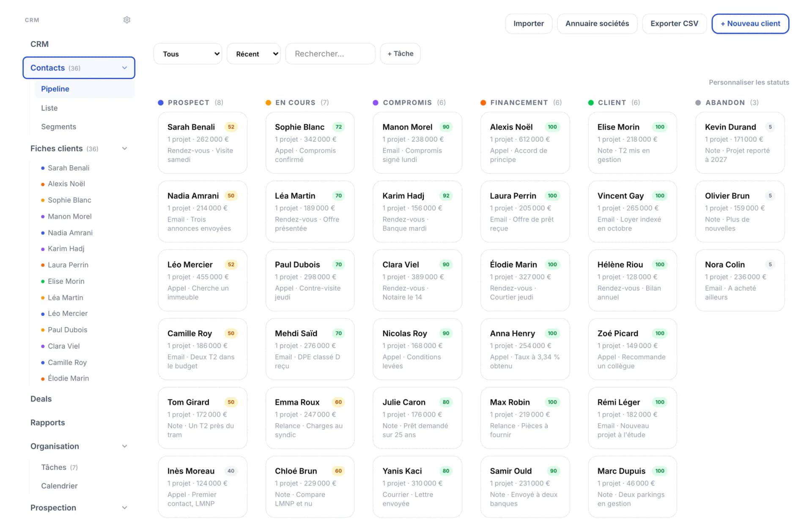Open Sarah Benali pipeline card
The width and height of the screenshot is (812, 519).
pos(203,143)
